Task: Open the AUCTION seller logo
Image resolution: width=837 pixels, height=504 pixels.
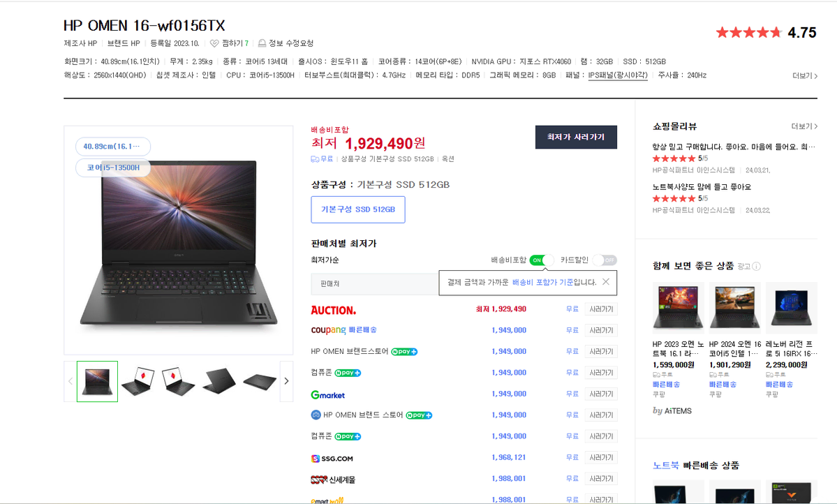Action: tap(334, 310)
